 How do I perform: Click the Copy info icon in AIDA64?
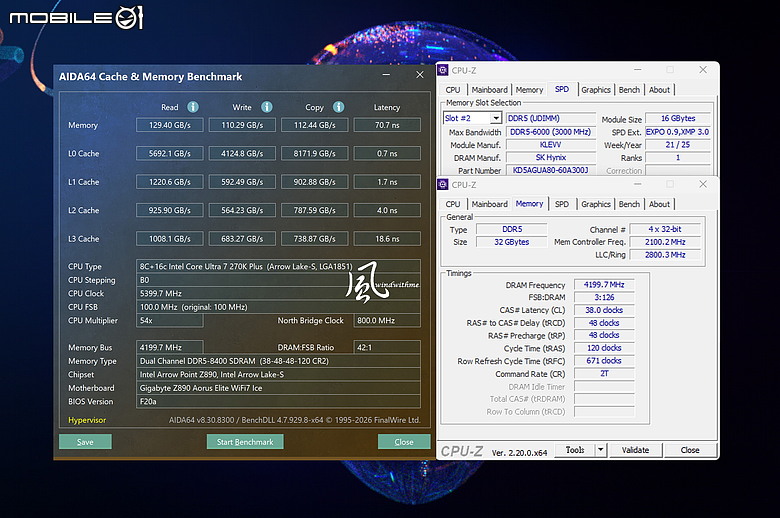click(339, 107)
